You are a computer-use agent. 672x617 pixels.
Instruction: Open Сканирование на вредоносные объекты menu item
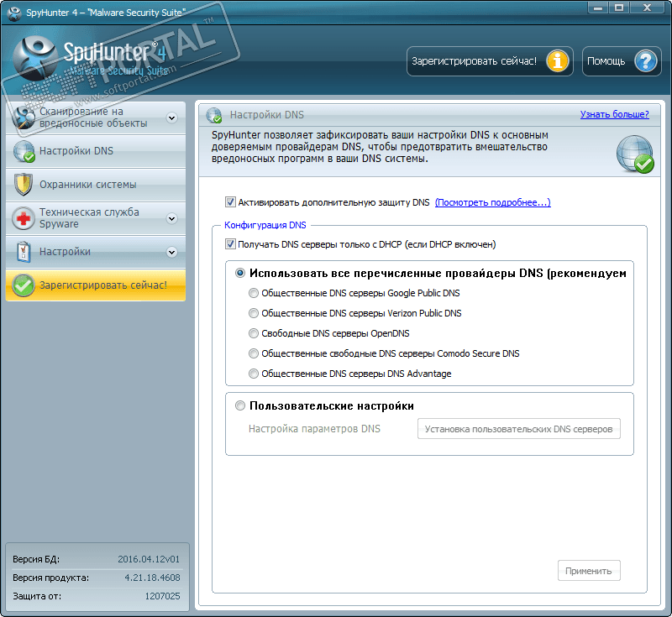coord(96,118)
